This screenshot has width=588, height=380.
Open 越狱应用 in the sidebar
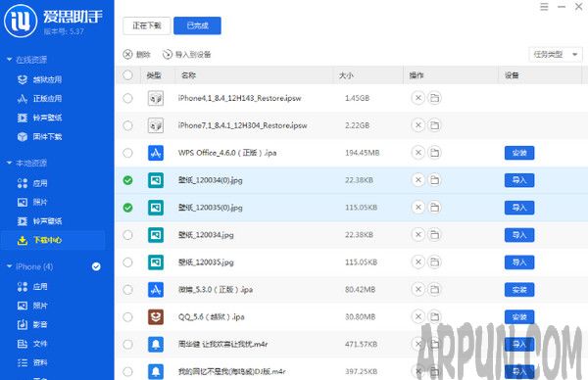click(39, 79)
